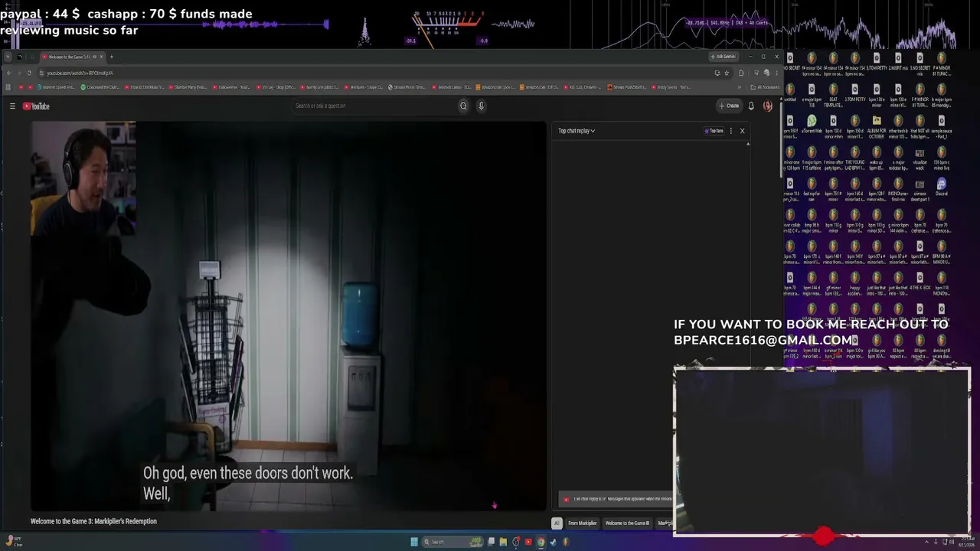
Task: Select the fast rap for rain project
Action: pos(812,188)
